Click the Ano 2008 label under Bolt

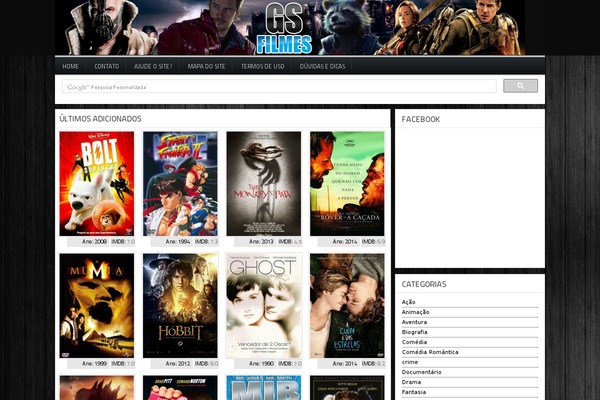(94, 242)
